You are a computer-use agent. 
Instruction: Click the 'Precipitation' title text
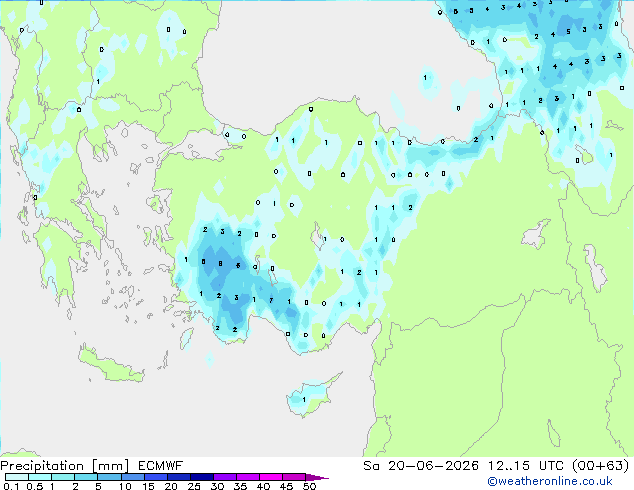click(x=42, y=466)
